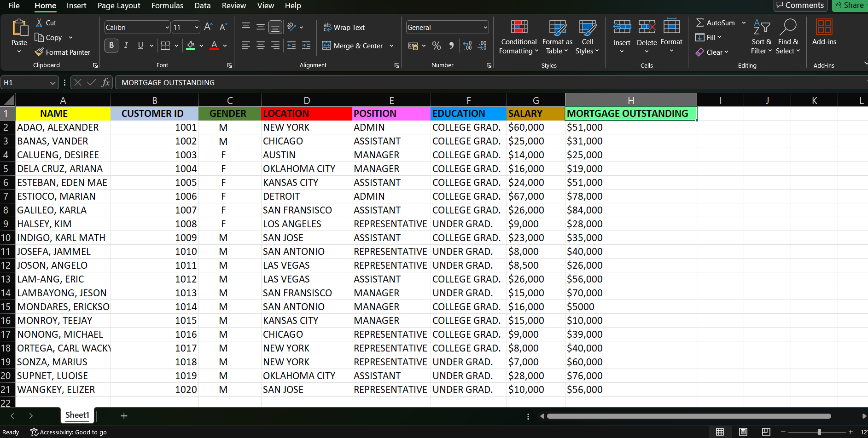Click the Delete cells icon
Viewport: 868px width, 438px height.
647,27
